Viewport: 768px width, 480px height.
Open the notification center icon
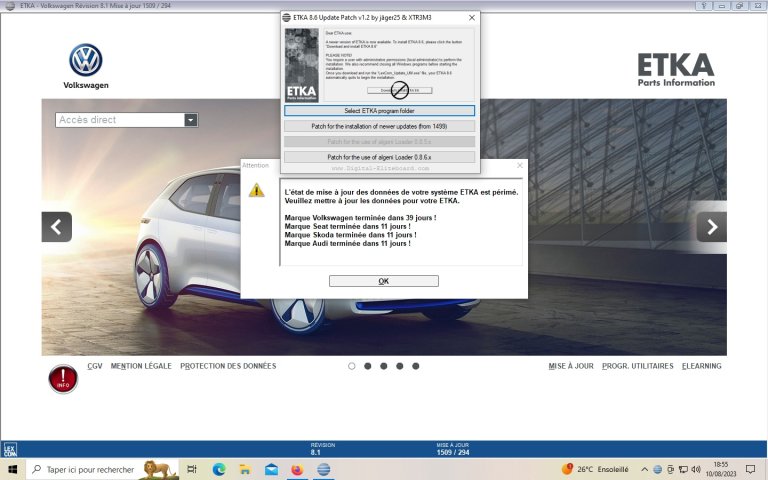pyautogui.click(x=750, y=469)
